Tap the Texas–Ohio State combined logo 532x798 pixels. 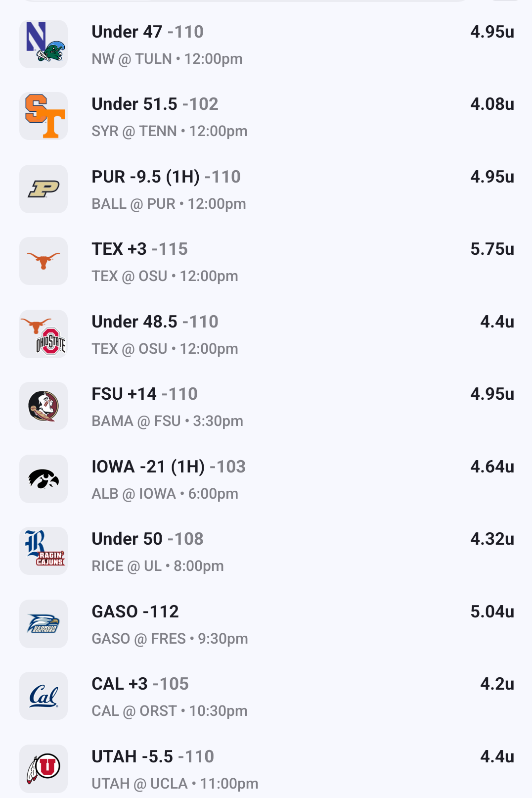(44, 334)
